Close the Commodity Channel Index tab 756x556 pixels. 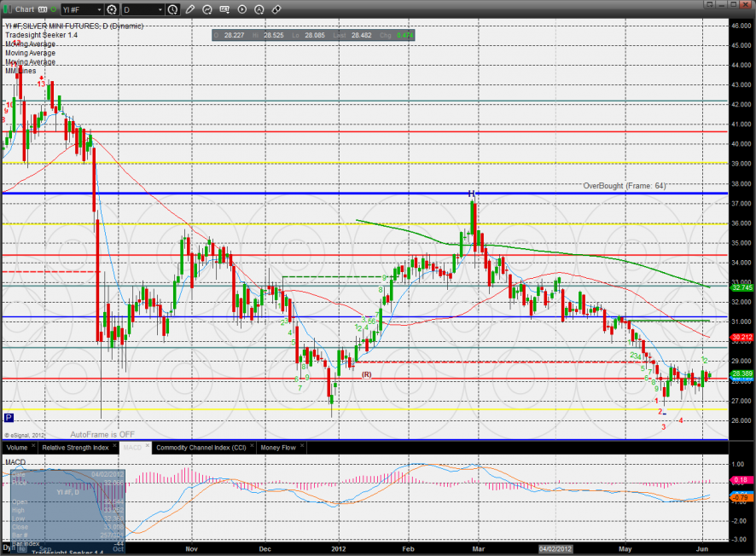252,446
